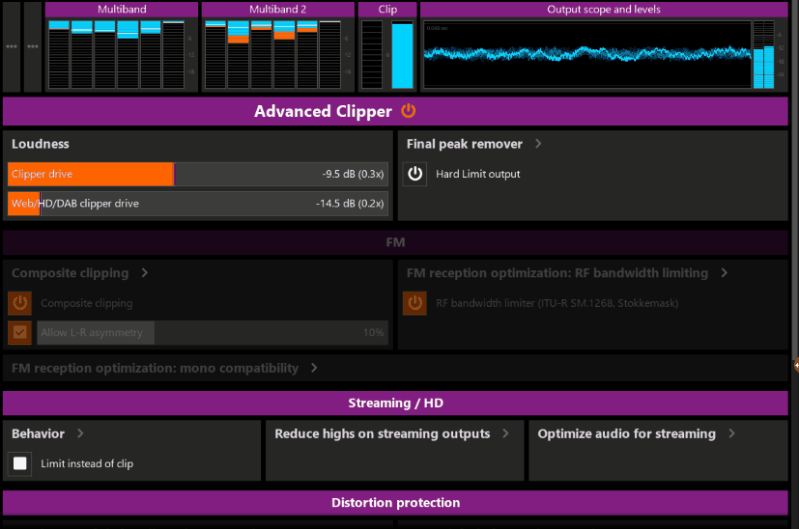Select the Distortion protection section header
799x529 pixels.
(395, 502)
